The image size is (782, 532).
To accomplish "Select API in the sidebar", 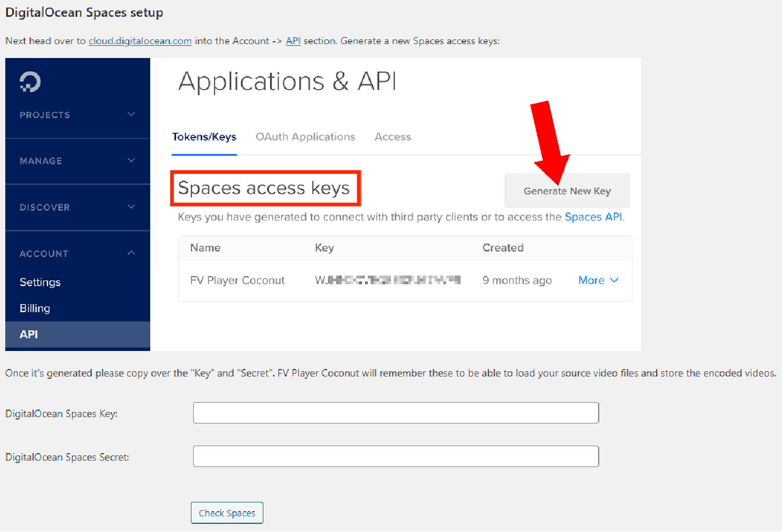I will click(x=78, y=334).
